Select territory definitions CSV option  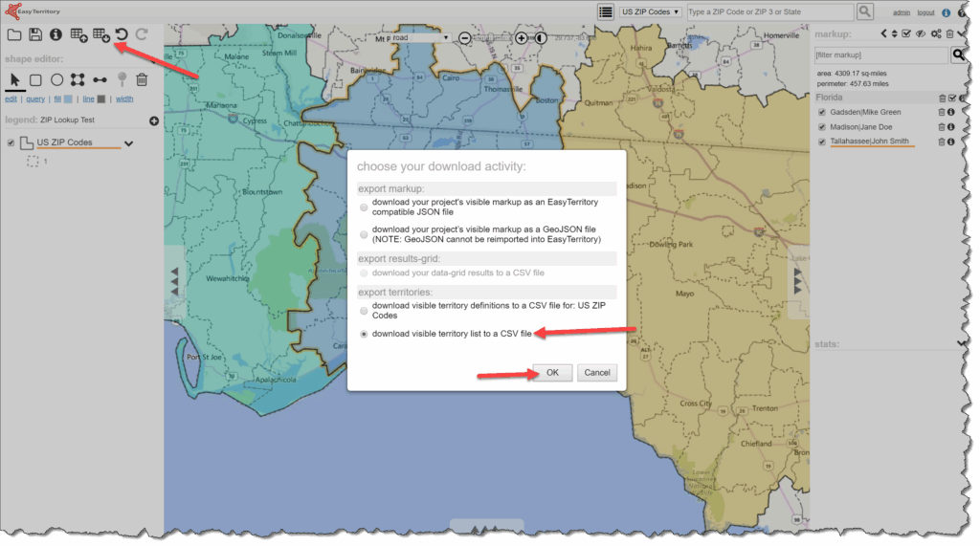364,311
